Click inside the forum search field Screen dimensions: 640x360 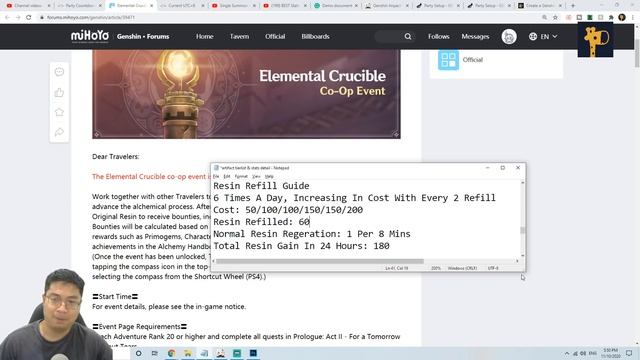(x=389, y=36)
